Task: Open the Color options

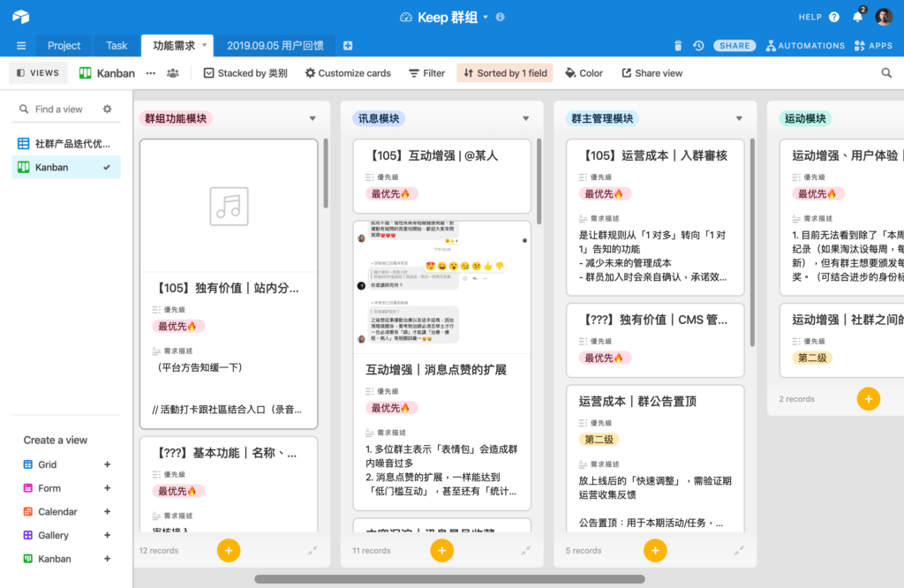Action: pyautogui.click(x=584, y=73)
